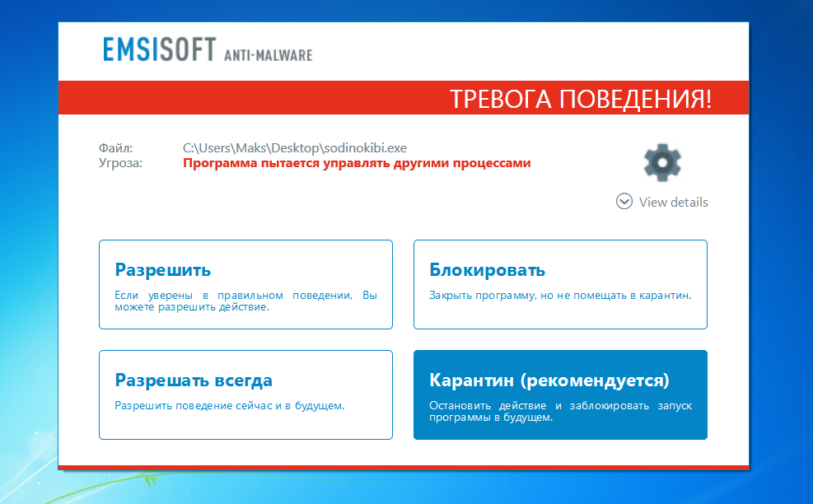Click 'Закрыть программу' description text

[560, 295]
